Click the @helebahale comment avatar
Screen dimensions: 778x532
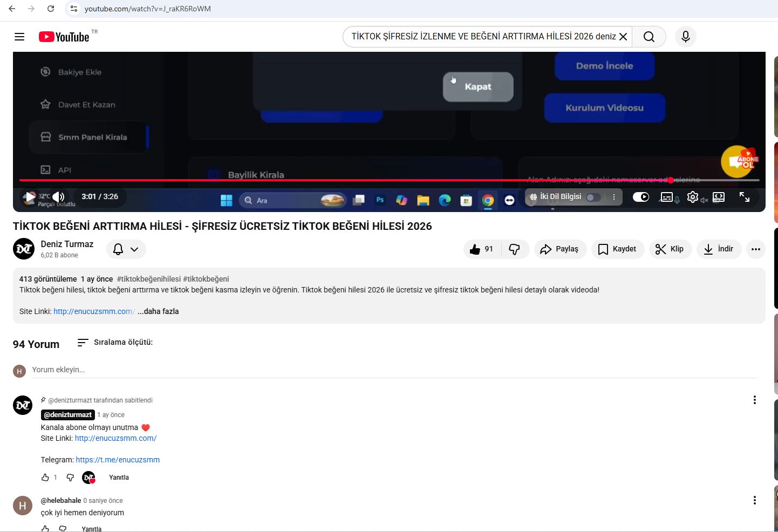click(x=23, y=506)
